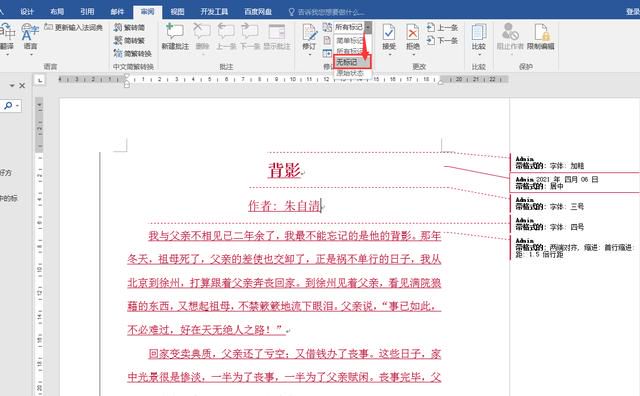Click the horizontal ruler's left indent marker
The height and width of the screenshot is (396, 640).
(127, 85)
